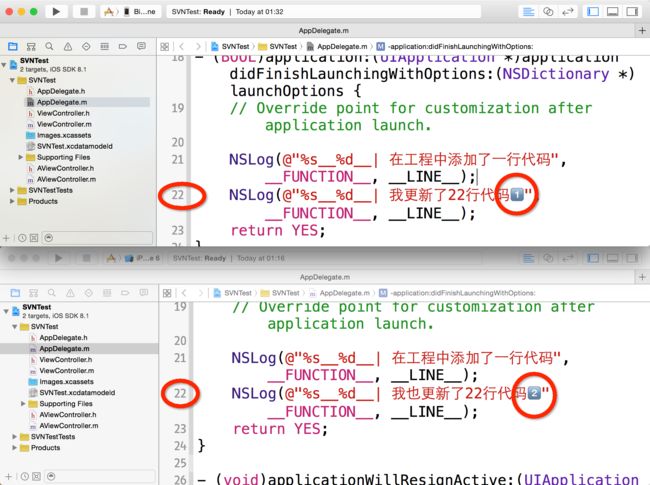Go back in top window jump bar

182,47
